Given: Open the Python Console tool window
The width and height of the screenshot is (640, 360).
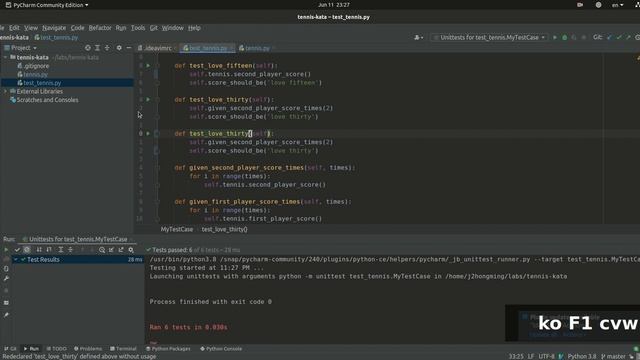Looking at the screenshot, I should tap(221, 349).
